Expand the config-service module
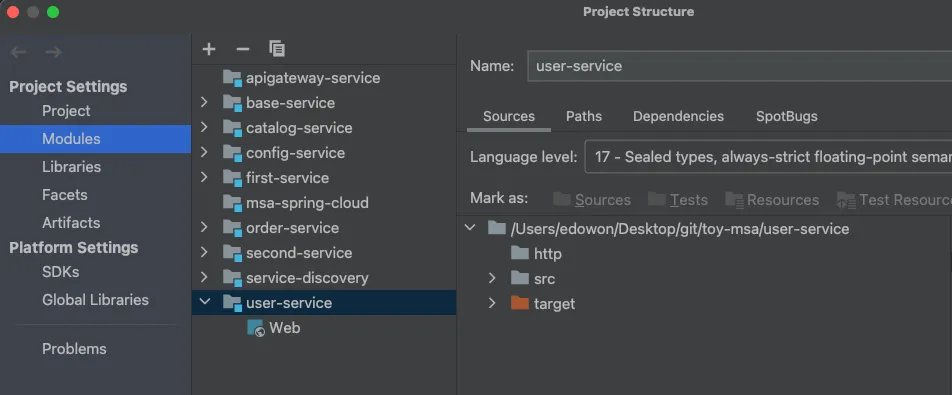Viewport: 952px width, 395px height. 204,152
